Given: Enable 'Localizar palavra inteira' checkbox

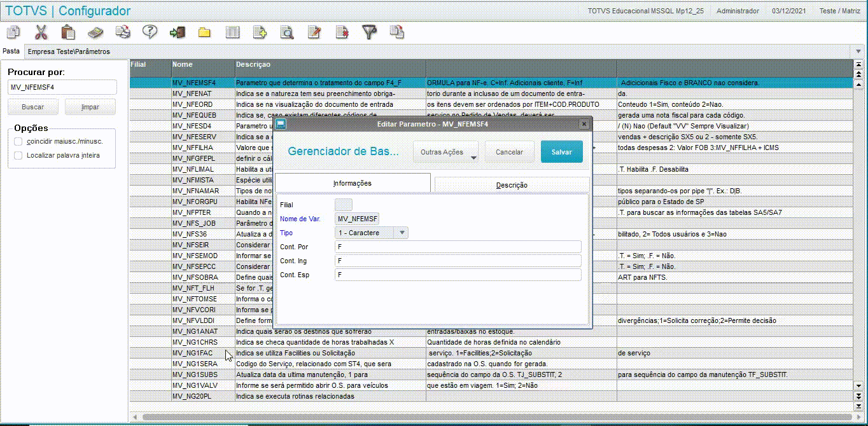Looking at the screenshot, I should [18, 155].
